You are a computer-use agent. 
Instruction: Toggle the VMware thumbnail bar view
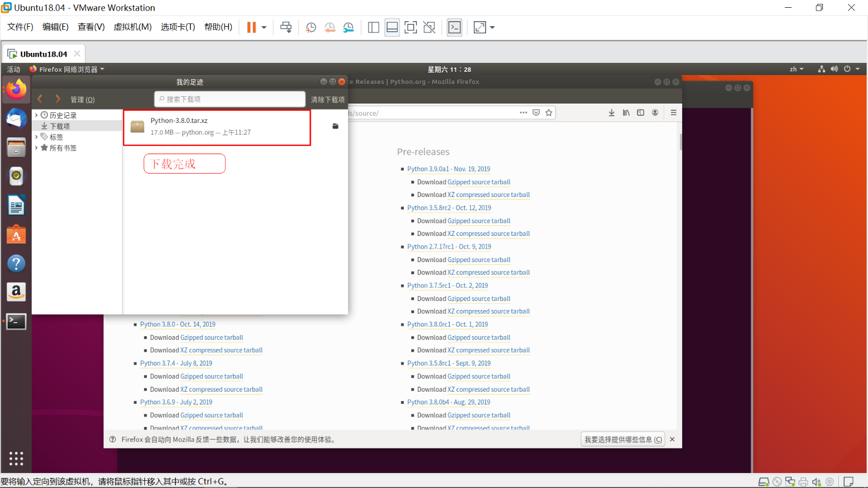tap(392, 27)
